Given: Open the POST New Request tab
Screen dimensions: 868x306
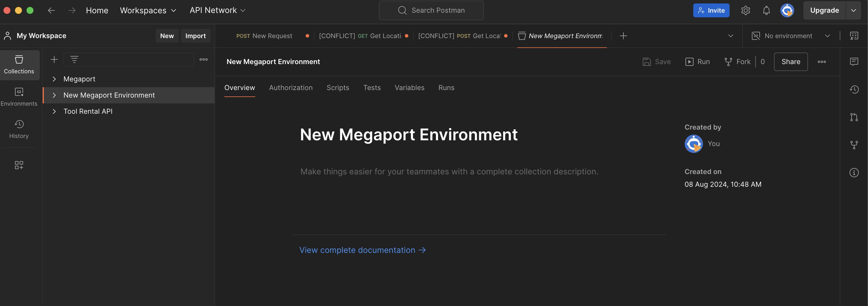Looking at the screenshot, I should point(264,36).
